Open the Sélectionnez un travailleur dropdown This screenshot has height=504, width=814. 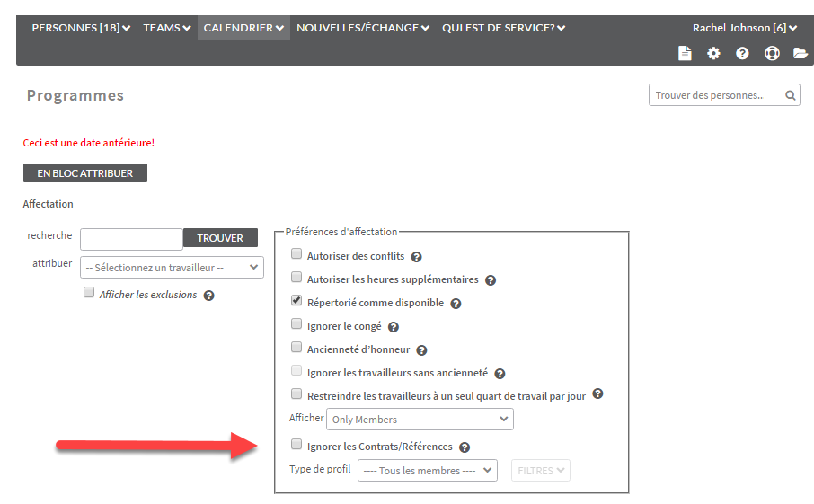tap(172, 268)
